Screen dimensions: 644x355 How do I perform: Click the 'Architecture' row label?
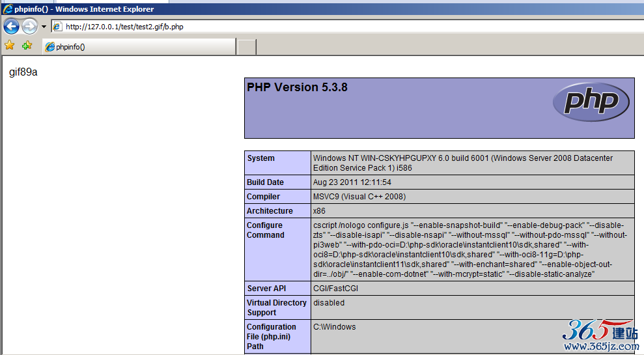(x=270, y=211)
